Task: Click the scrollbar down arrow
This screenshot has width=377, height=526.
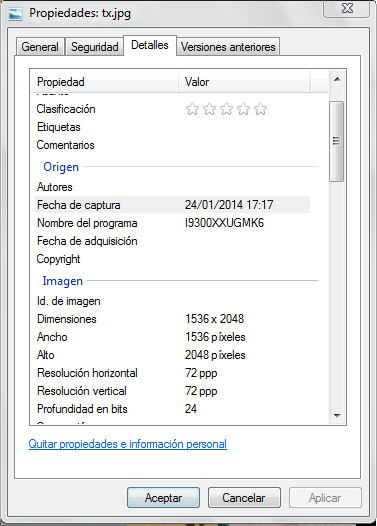Action: click(337, 415)
